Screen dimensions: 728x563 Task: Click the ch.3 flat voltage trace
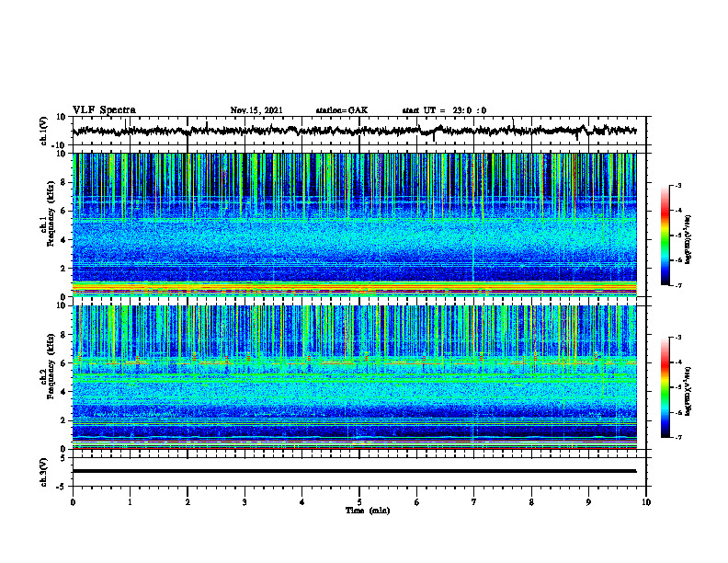355,471
